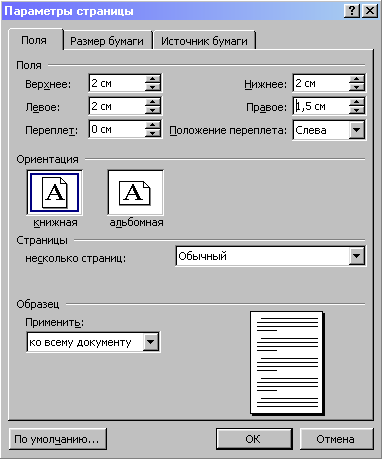Click the question mark help icon
The height and width of the screenshot is (459, 382).
click(x=352, y=11)
